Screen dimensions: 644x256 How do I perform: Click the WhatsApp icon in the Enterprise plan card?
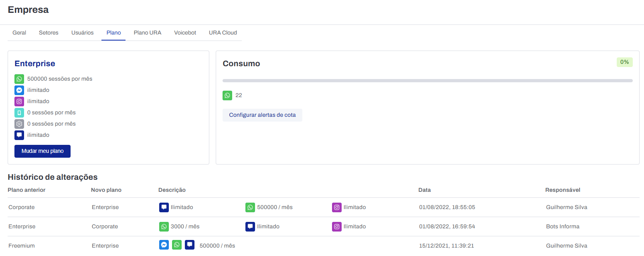pos(19,79)
